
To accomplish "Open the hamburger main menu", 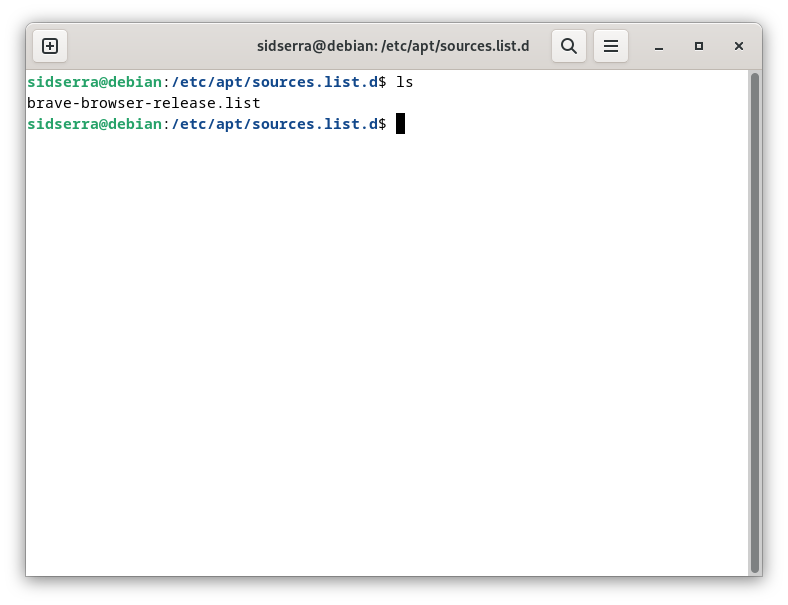I will [x=611, y=46].
